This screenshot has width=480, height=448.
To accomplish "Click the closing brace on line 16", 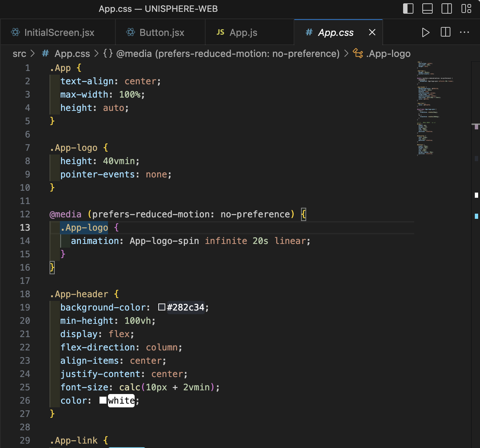I will click(52, 268).
